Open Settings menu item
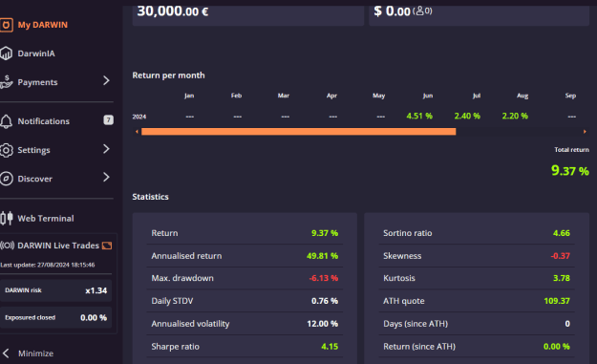The image size is (597, 364). (x=33, y=150)
